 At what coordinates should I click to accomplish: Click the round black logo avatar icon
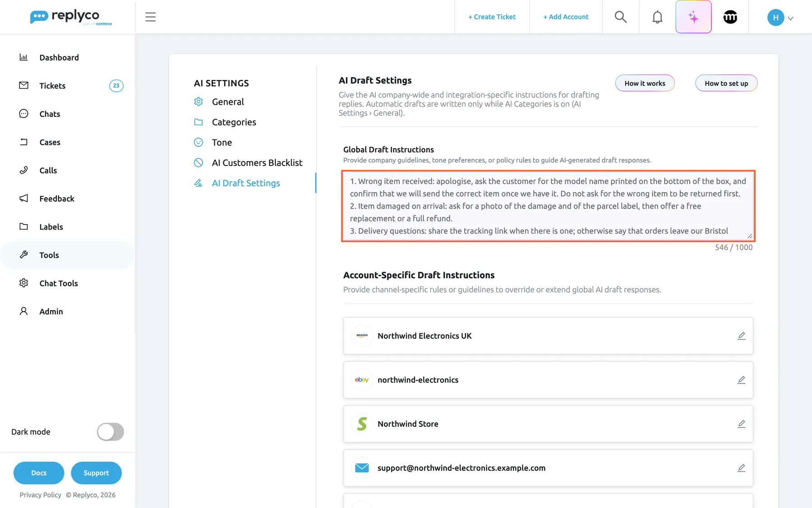730,17
